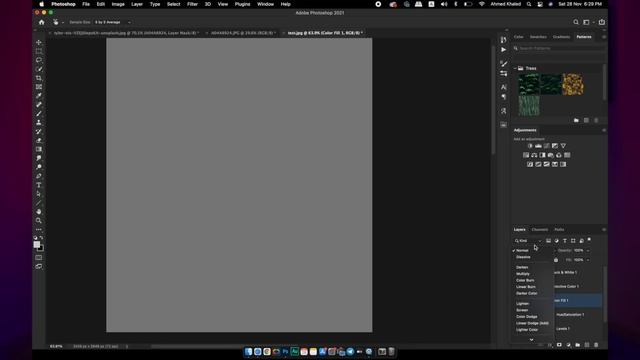The width and height of the screenshot is (640, 360).
Task: Filter layers by pixel layers
Action: click(549, 241)
